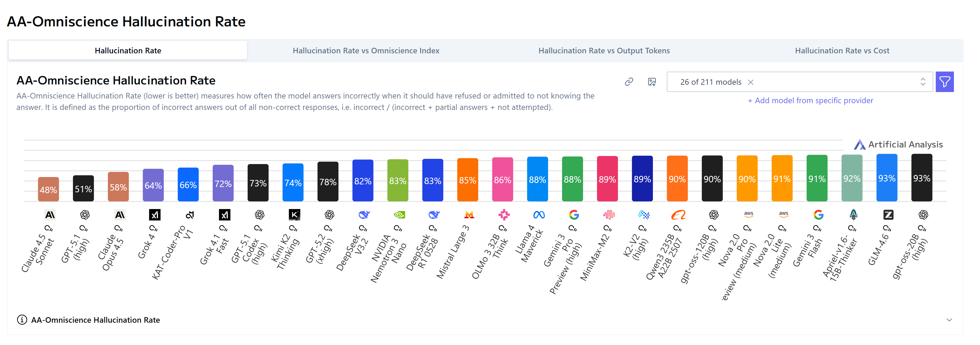Clear the 26 of 211 models selection
Viewport: 980px width, 345px height.
pos(751,82)
